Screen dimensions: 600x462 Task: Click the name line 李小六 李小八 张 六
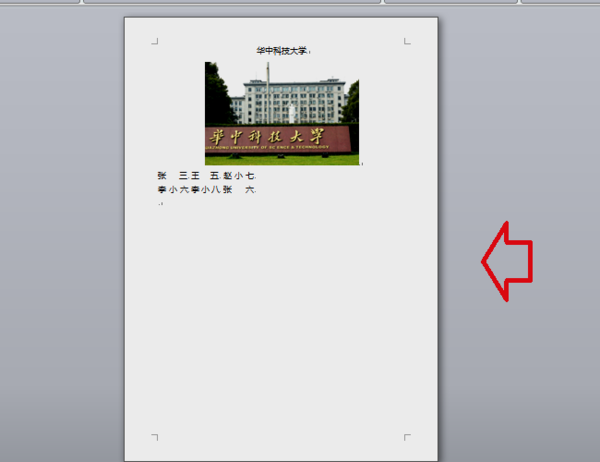(206, 189)
